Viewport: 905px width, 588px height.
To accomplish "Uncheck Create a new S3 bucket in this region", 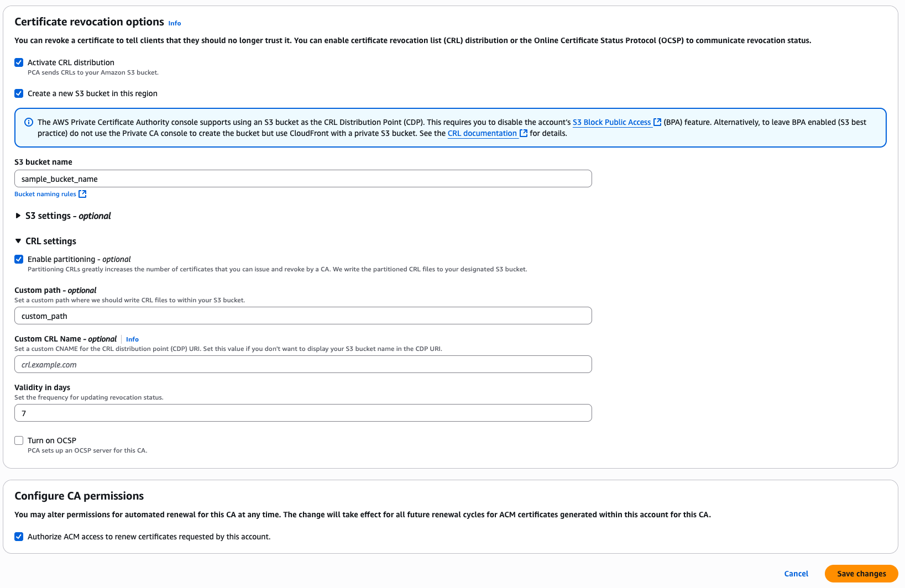I will click(x=18, y=93).
